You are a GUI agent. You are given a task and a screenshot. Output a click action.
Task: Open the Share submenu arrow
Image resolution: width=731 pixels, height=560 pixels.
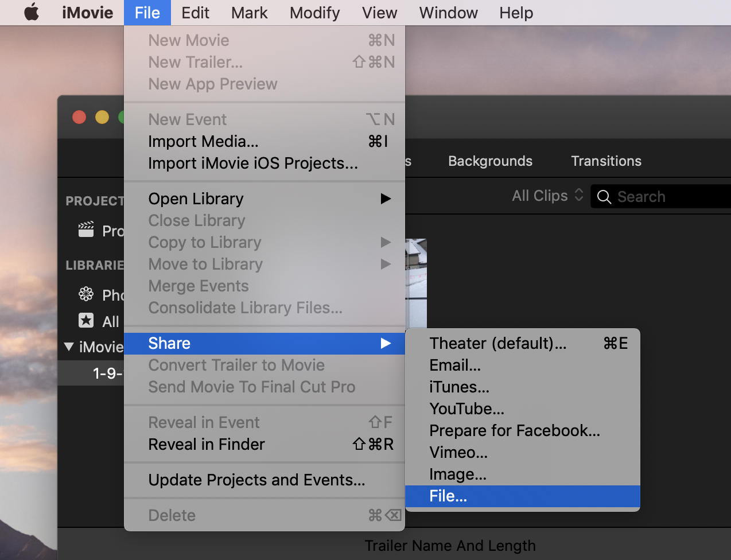tap(386, 343)
